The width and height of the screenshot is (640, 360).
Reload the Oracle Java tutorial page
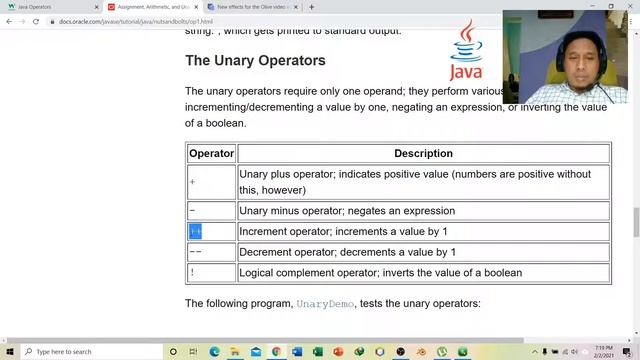tap(36, 22)
